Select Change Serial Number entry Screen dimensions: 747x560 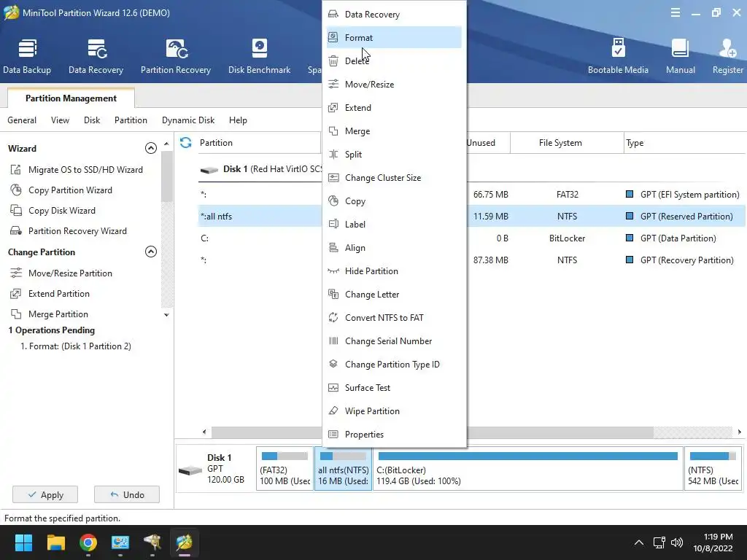[394, 341]
